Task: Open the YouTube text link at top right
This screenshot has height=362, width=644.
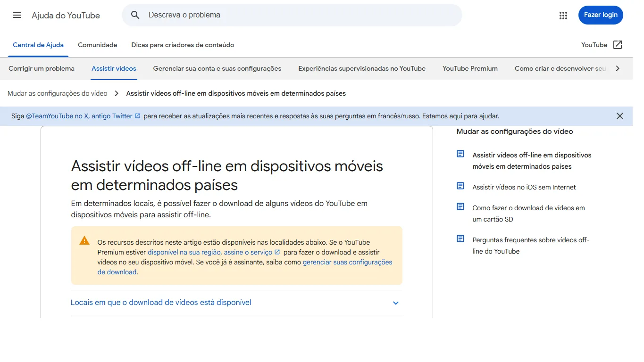Action: [x=594, y=45]
